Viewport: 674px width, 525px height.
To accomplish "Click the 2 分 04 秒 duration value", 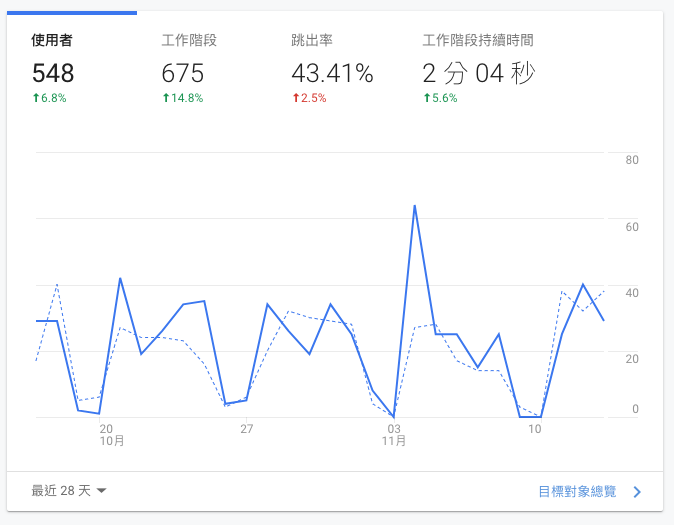I will click(x=479, y=73).
